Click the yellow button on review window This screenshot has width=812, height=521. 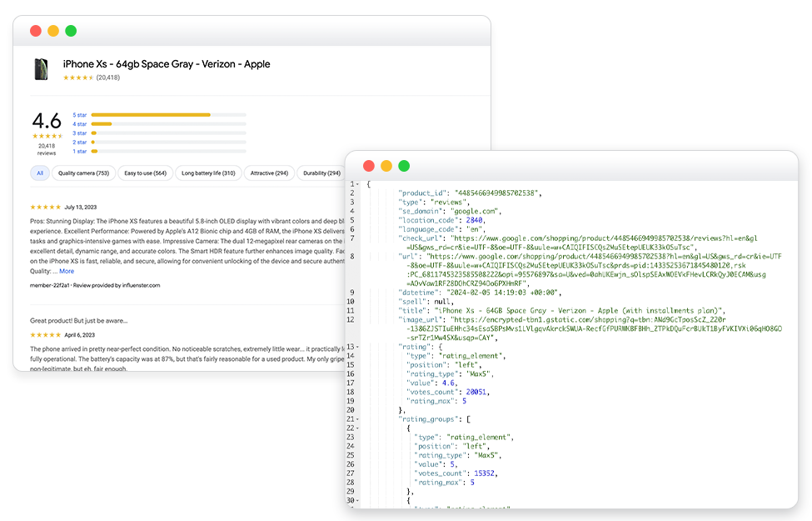(53, 31)
